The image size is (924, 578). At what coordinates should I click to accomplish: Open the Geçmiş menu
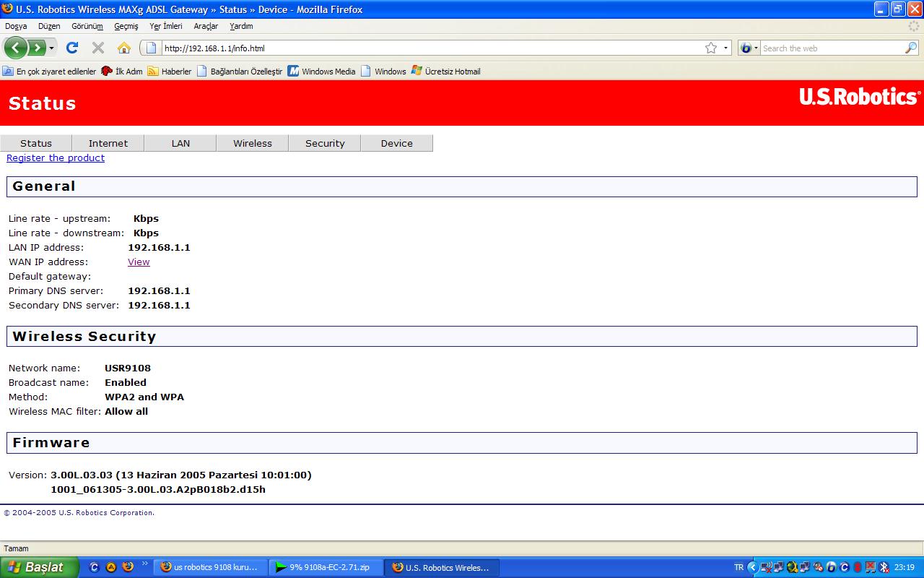tap(126, 26)
